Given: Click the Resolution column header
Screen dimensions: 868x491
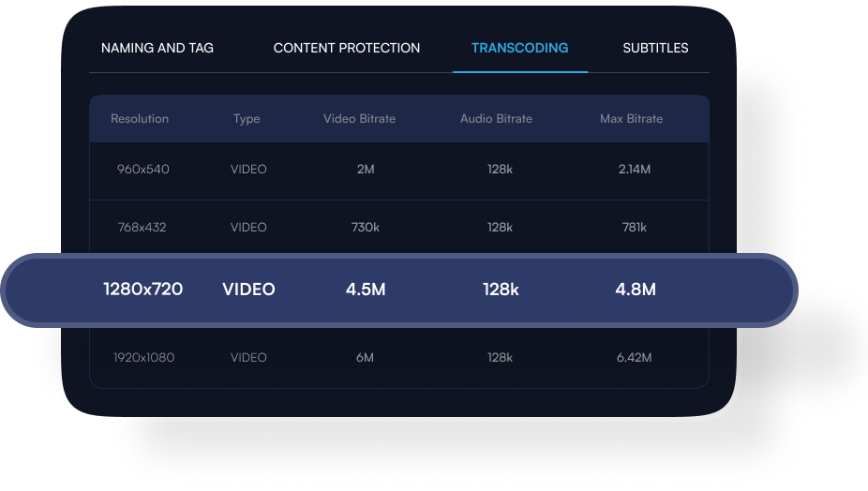Looking at the screenshot, I should [x=140, y=119].
